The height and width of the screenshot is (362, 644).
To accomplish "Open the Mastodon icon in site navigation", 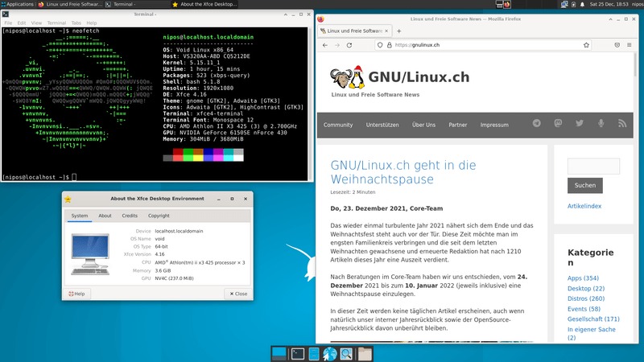I will [x=558, y=123].
